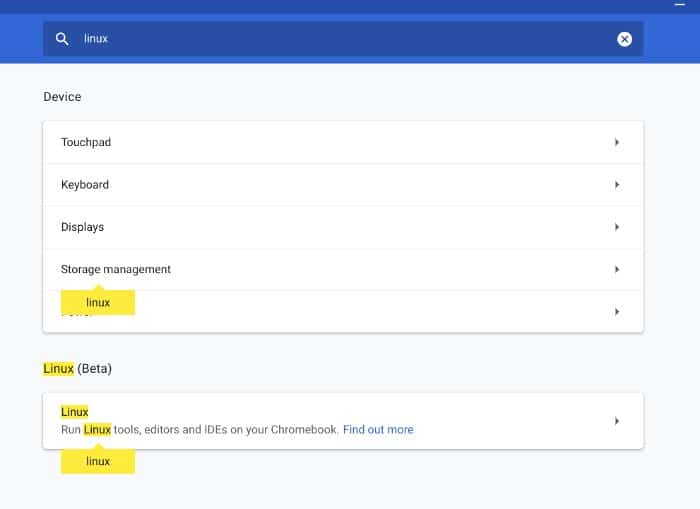
Task: Click the Linux (Beta) section heading
Action: tap(78, 369)
